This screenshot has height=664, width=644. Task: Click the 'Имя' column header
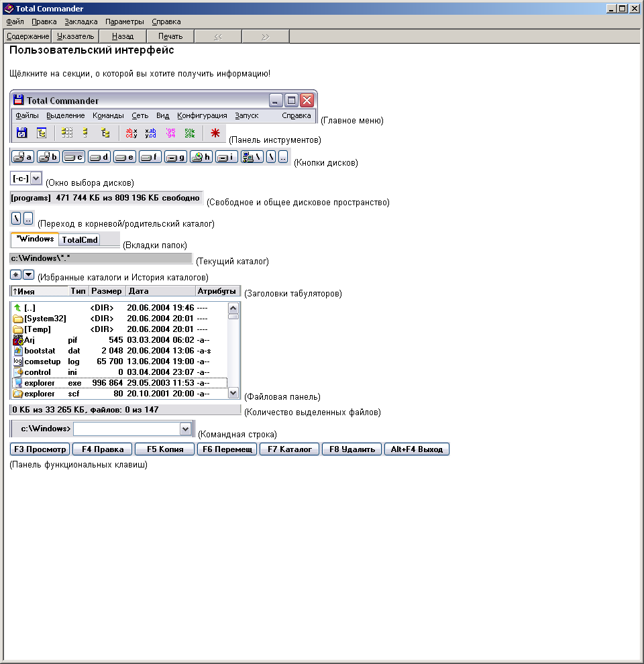pyautogui.click(x=40, y=291)
